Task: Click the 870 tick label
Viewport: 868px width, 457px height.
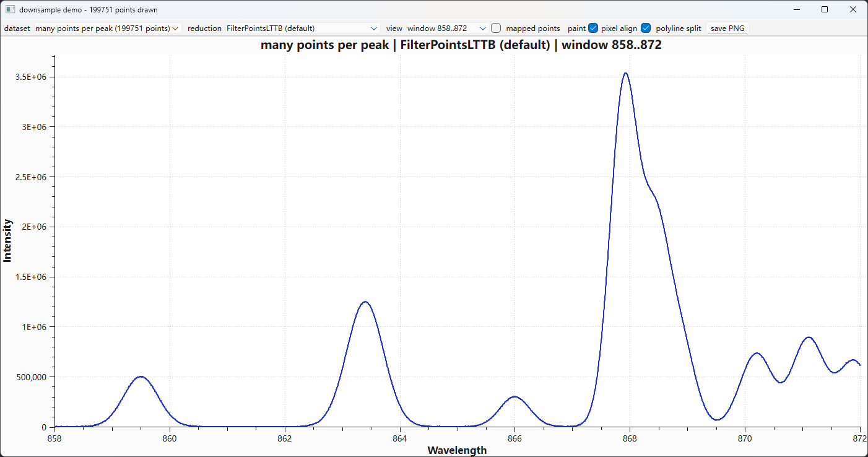Action: pos(745,438)
